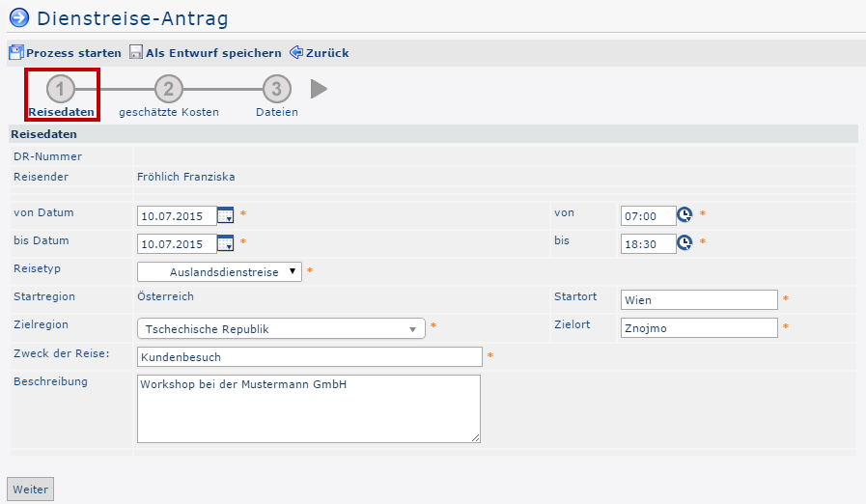Screen dimensions: 866x504
Task: Open clock time picker for bis time
Action: pos(684,243)
